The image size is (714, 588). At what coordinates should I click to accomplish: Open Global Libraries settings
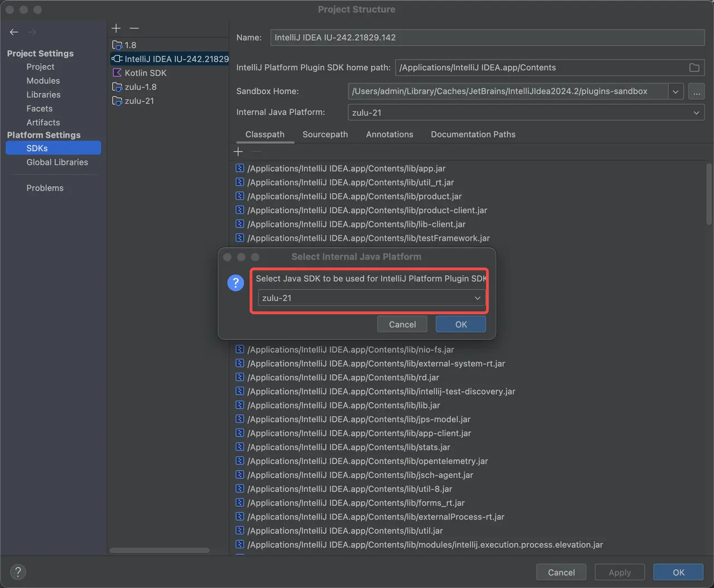click(57, 162)
